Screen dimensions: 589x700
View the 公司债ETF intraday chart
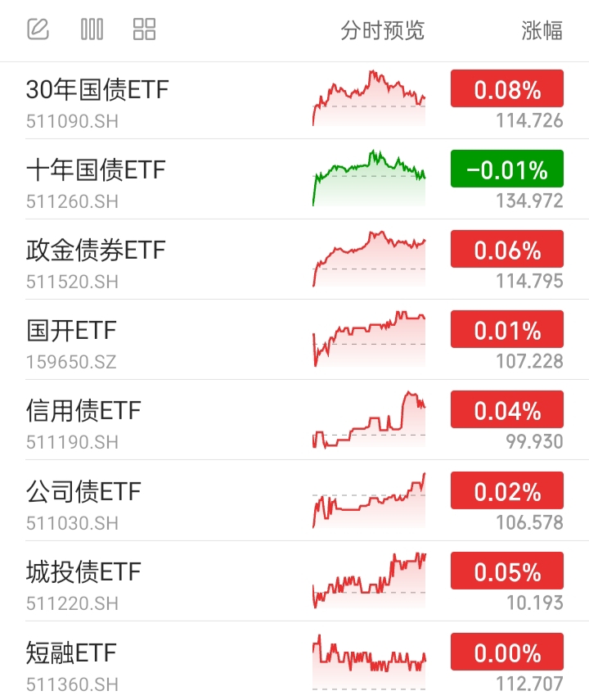(369, 500)
